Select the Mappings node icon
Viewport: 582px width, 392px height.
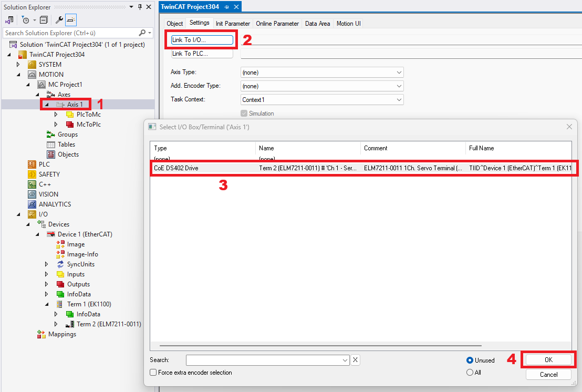41,334
